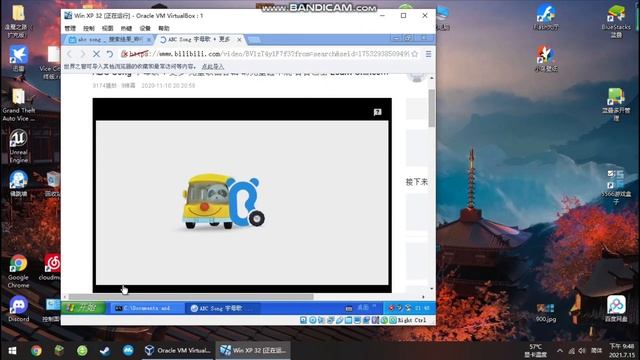Open cloudmusic desktop shortcut
Screen dimensions: 640x360
[51, 267]
